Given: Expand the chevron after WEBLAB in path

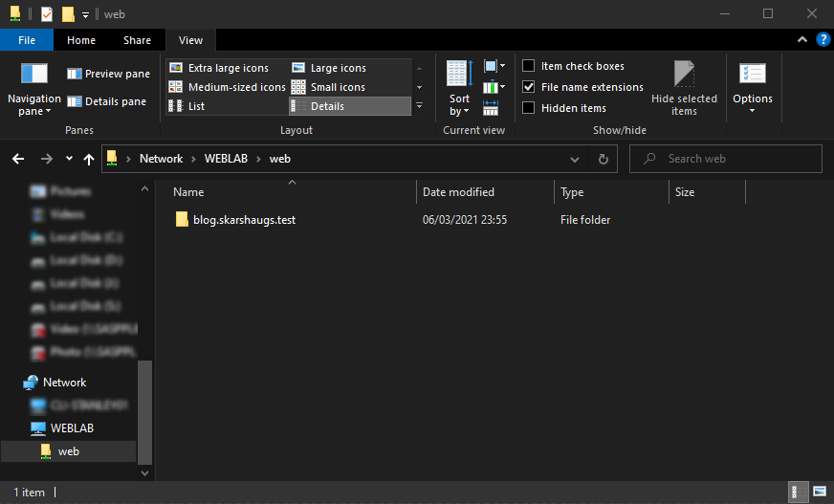Looking at the screenshot, I should pos(258,159).
